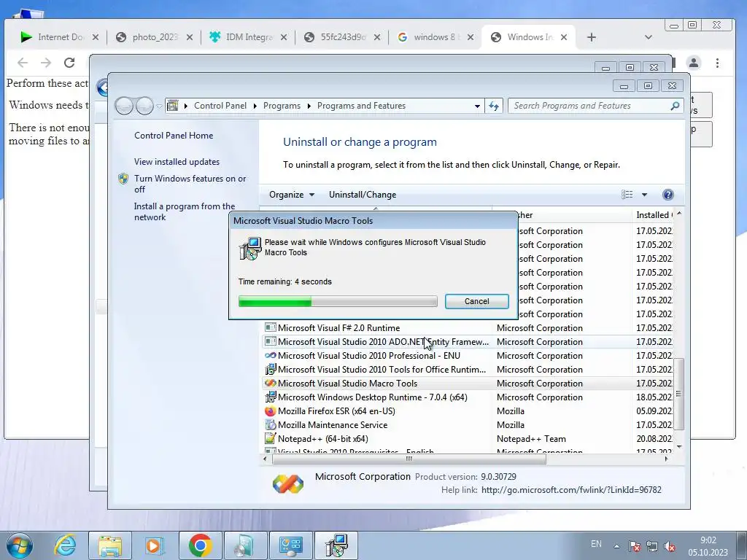This screenshot has height=560, width=747.
Task: Open the view options dropdown arrow
Action: pos(644,194)
